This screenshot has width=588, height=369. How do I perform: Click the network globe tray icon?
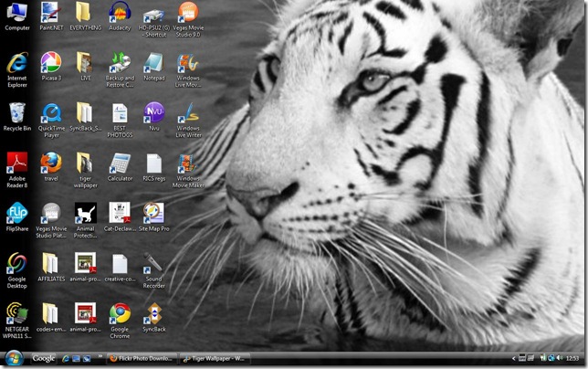pos(551,359)
